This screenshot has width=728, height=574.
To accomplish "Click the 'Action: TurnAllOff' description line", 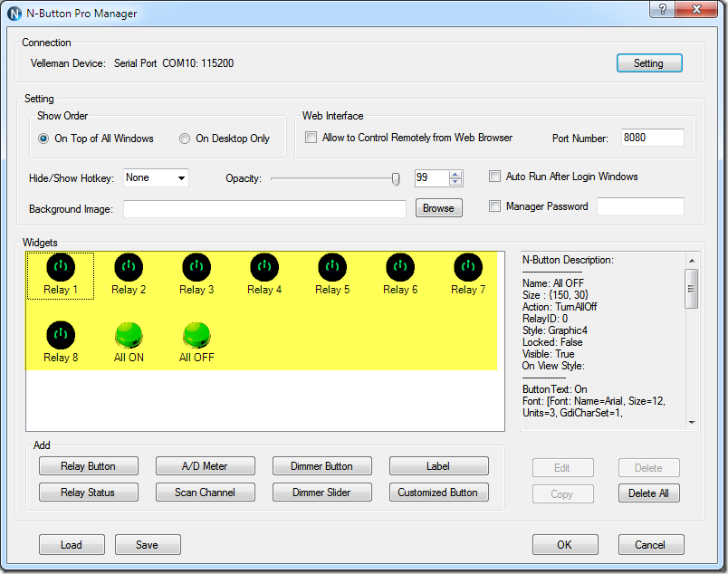I will pyautogui.click(x=560, y=307).
